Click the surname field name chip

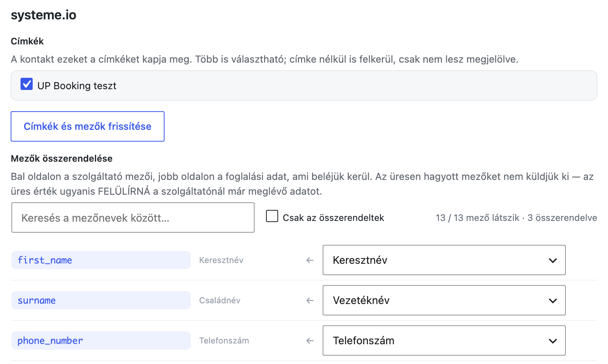(x=101, y=300)
